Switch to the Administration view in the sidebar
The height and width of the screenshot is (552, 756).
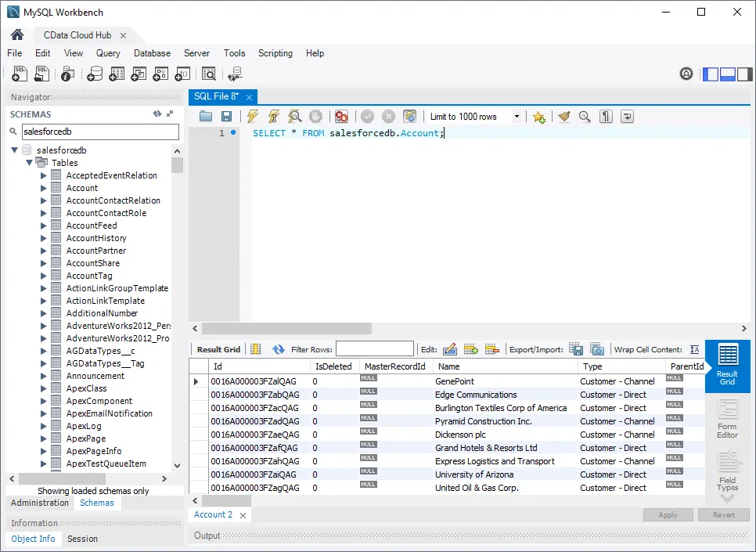click(38, 503)
